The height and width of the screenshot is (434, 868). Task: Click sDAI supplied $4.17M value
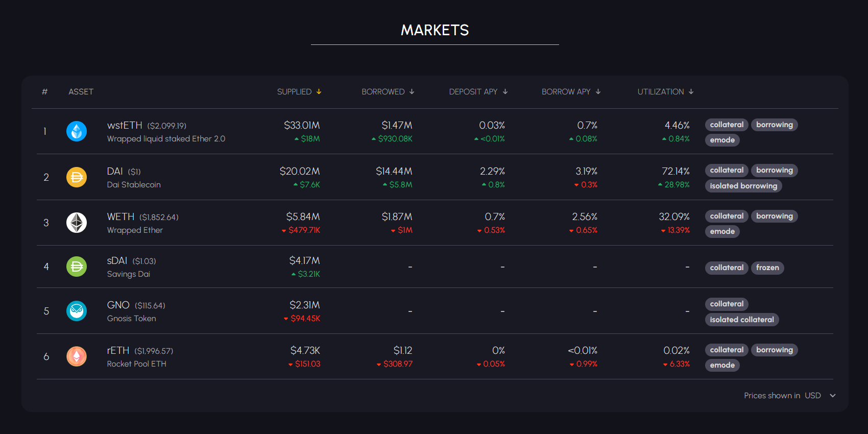pyautogui.click(x=305, y=260)
